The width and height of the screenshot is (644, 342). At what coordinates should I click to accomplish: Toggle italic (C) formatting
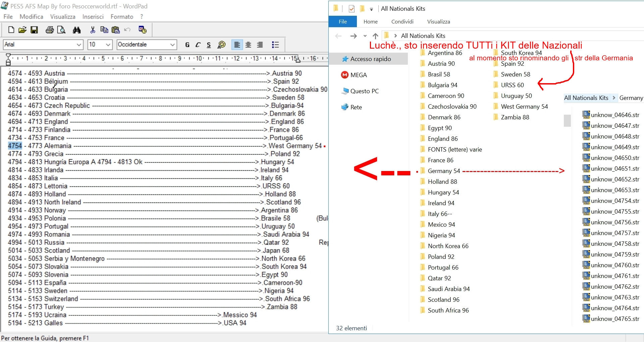point(198,45)
